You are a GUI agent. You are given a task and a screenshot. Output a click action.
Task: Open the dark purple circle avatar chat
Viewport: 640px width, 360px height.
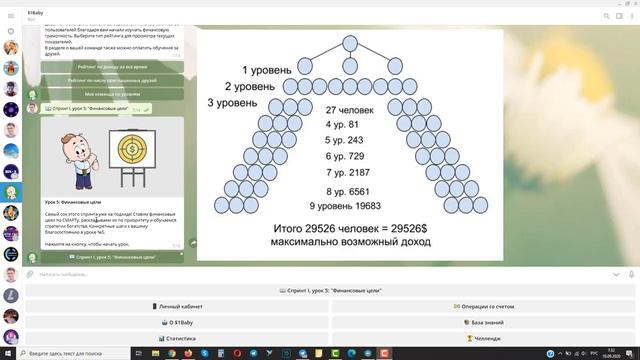pos(11,109)
